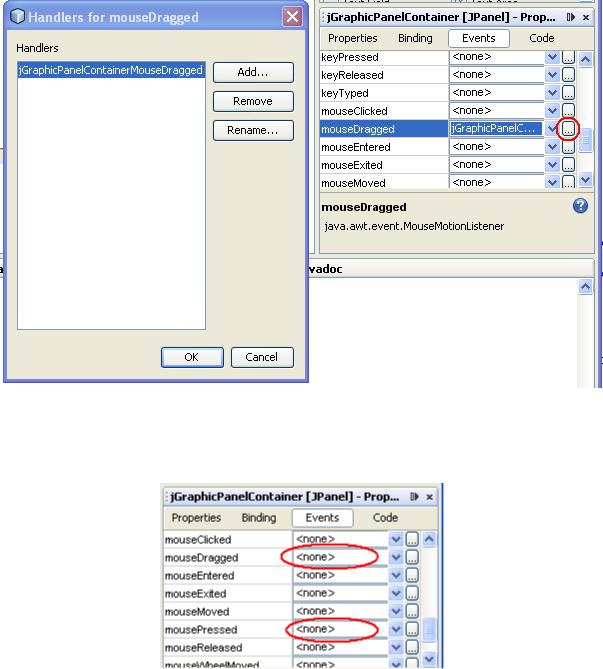The width and height of the screenshot is (603, 669).
Task: Open help for mouseDragged description
Action: (x=580, y=206)
